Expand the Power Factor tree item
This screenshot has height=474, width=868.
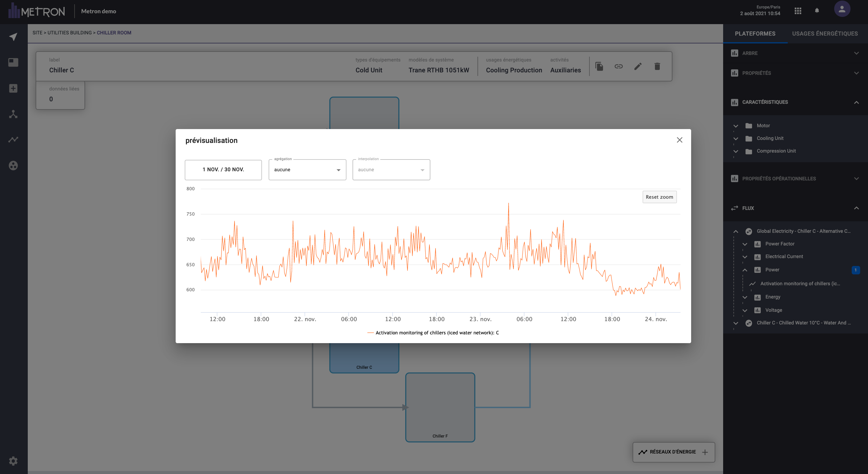[745, 244]
